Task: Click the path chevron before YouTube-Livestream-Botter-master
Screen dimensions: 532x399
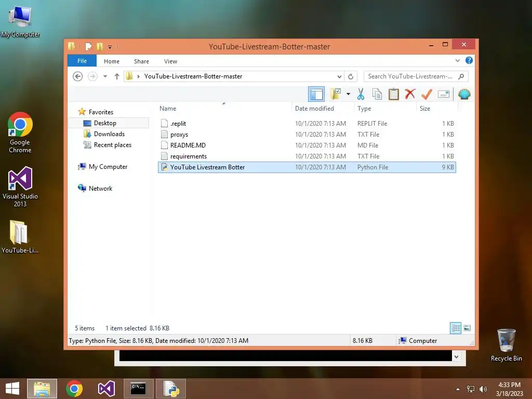Action: coord(138,77)
